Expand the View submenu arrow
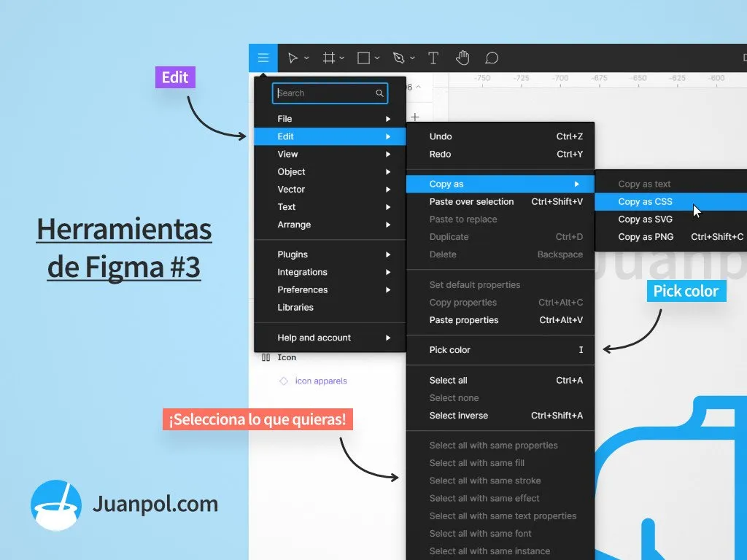This screenshot has height=560, width=747. pyautogui.click(x=388, y=154)
